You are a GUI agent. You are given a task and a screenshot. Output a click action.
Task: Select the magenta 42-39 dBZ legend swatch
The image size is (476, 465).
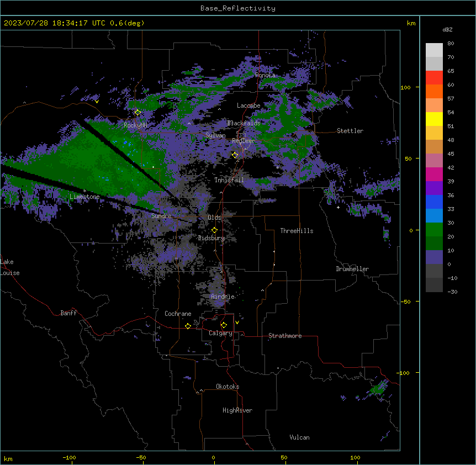(x=434, y=174)
